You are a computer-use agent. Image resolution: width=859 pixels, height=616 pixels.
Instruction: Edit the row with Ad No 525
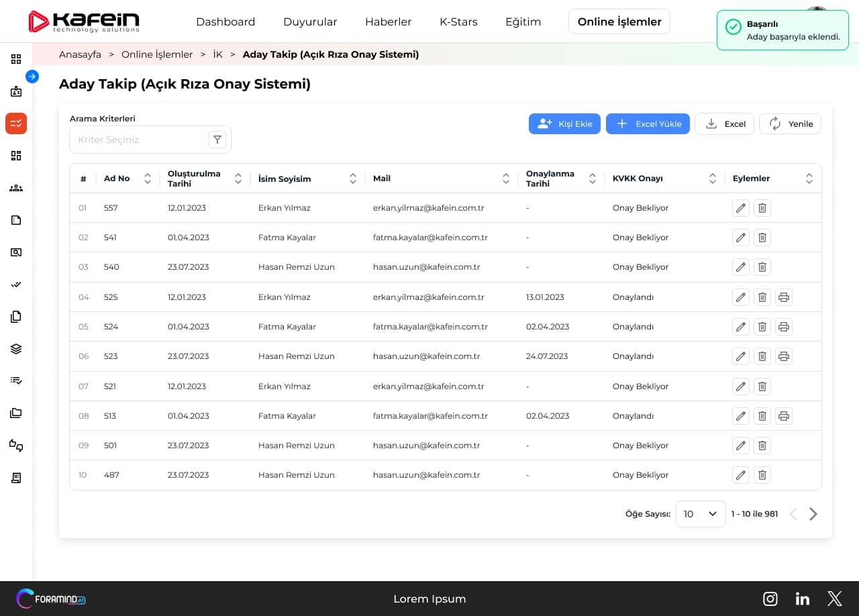point(741,297)
